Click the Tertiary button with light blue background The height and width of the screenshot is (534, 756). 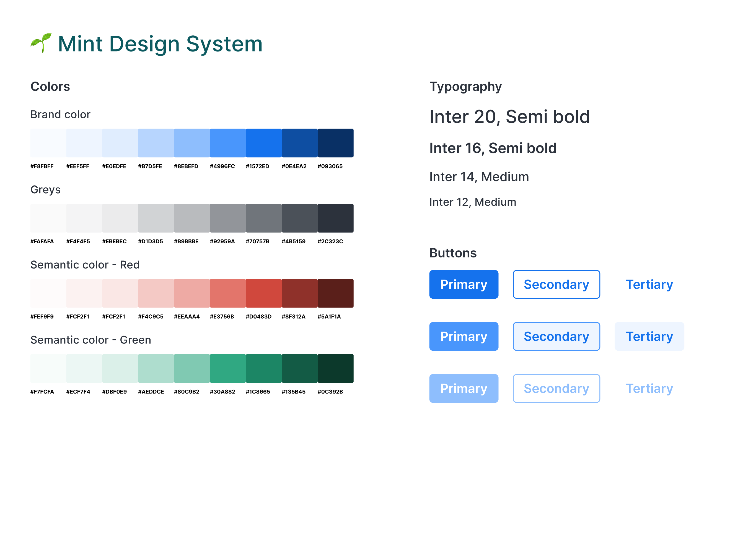click(649, 336)
